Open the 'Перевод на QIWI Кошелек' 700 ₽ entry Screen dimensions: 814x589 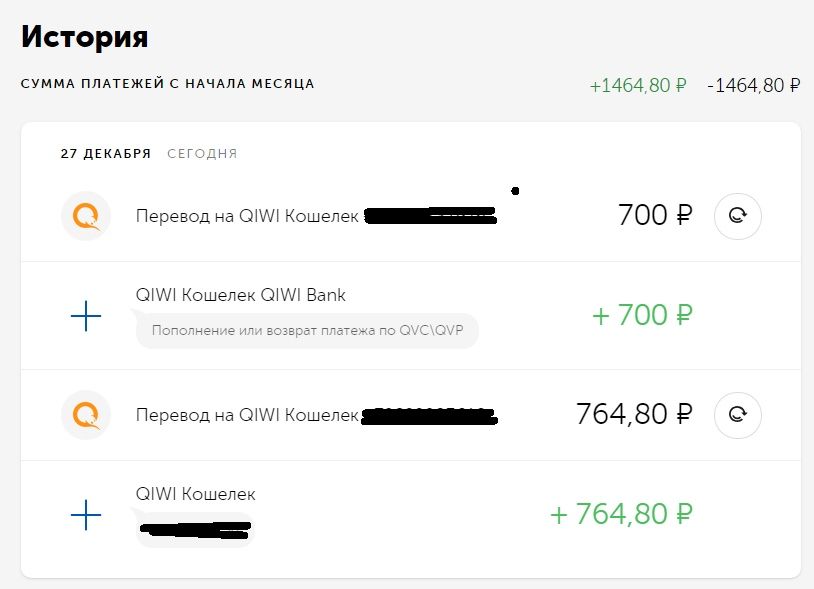[246, 216]
